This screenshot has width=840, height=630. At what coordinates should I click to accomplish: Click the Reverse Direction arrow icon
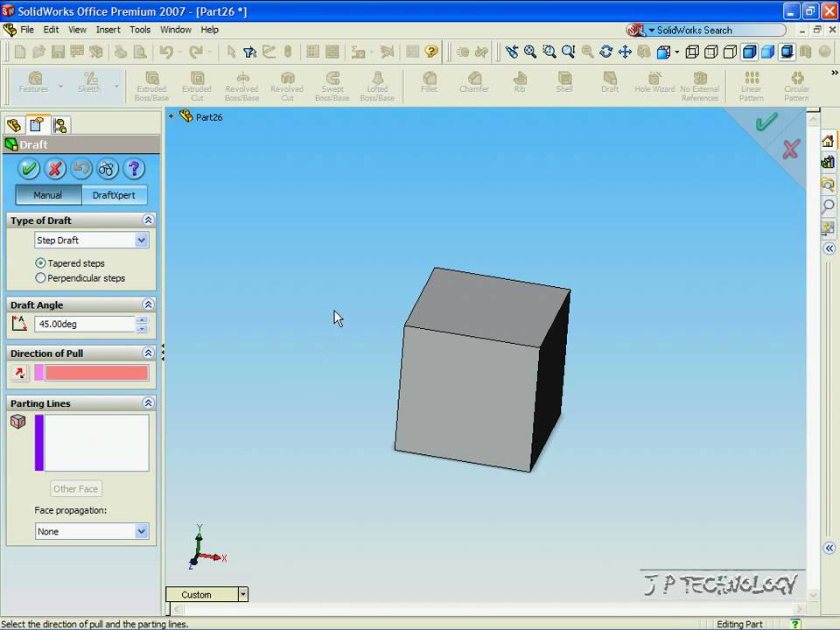point(20,373)
